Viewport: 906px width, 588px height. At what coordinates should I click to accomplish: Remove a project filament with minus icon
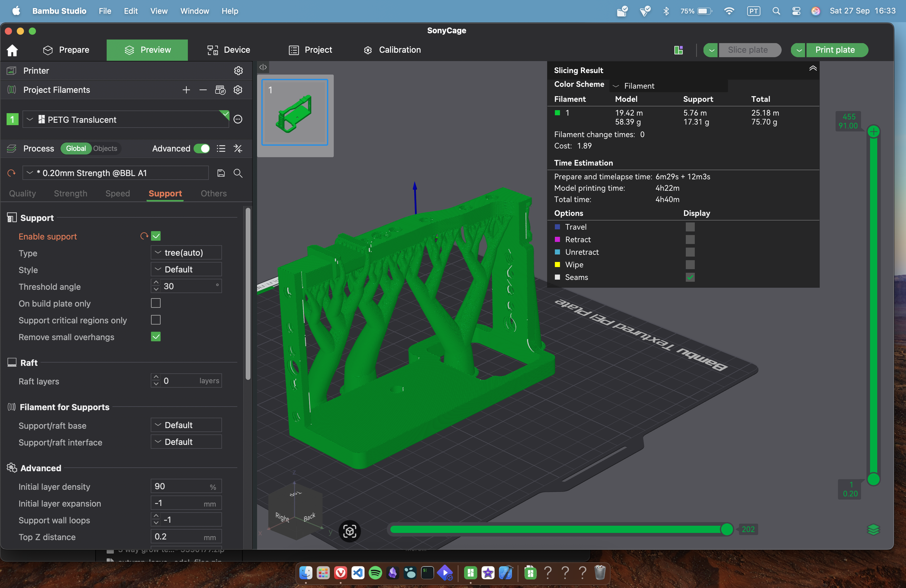click(x=203, y=90)
